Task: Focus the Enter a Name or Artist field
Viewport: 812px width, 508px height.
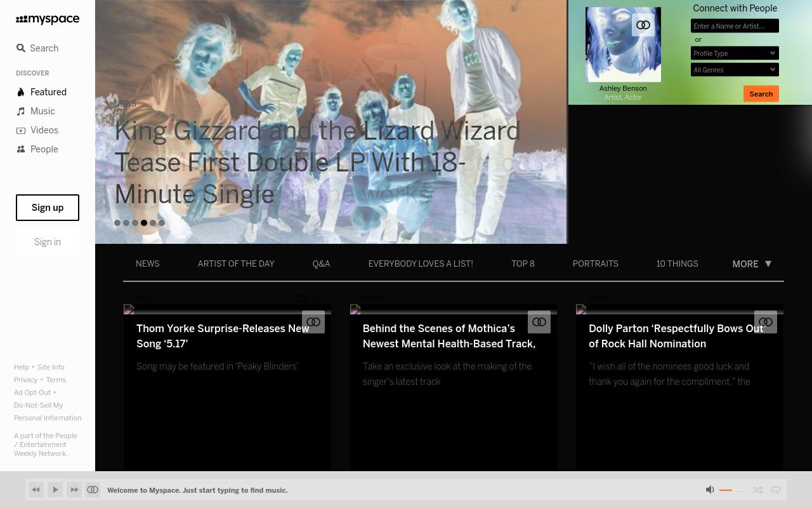Action: coord(735,26)
